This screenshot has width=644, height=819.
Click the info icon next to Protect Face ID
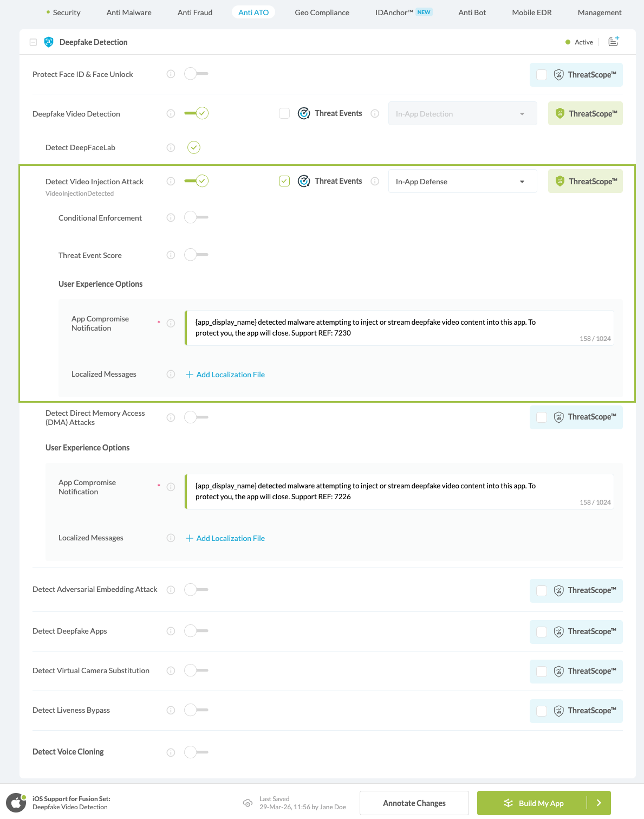coord(171,74)
